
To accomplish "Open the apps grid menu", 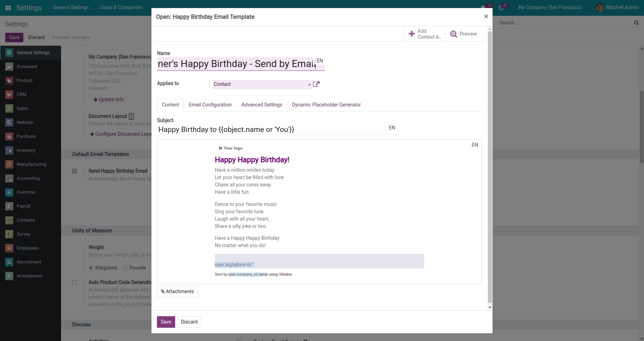I will pyautogui.click(x=8, y=7).
